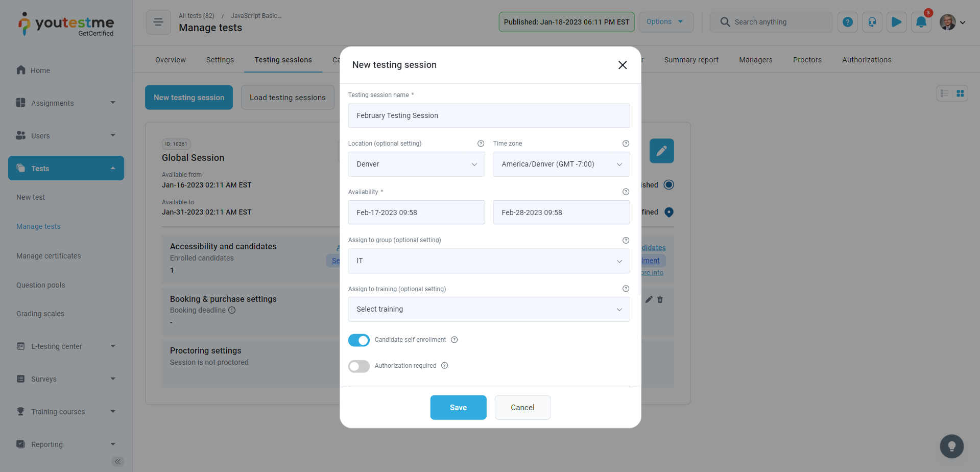Click the lightbulb tips icon

(x=951, y=446)
